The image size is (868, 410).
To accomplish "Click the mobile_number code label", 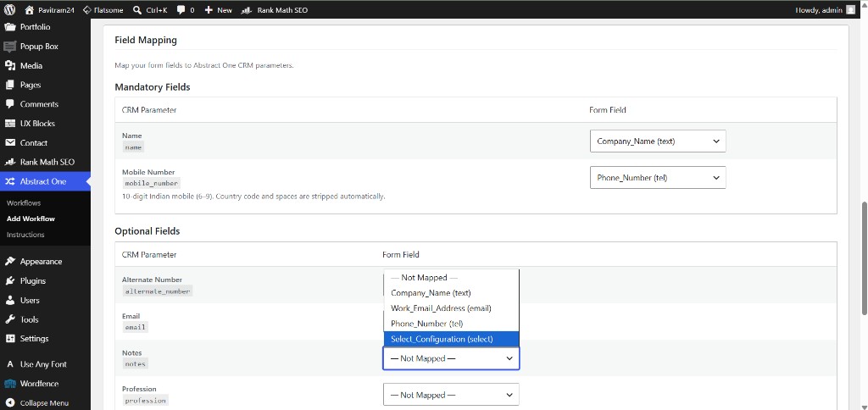I will [x=151, y=183].
